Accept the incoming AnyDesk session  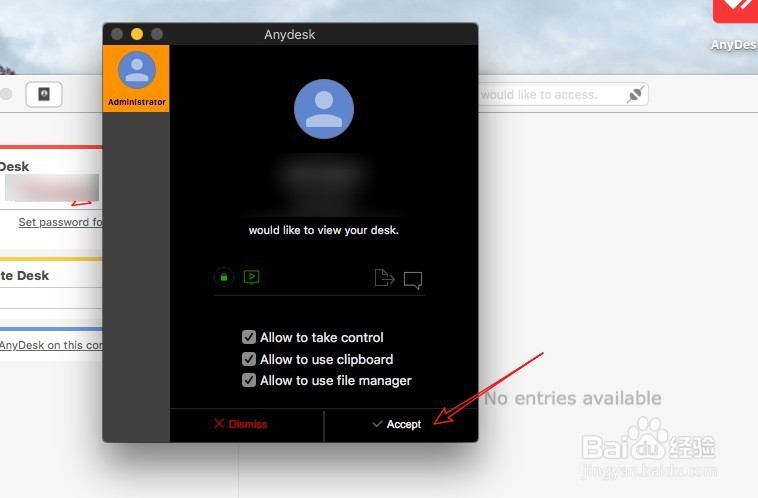pos(397,424)
